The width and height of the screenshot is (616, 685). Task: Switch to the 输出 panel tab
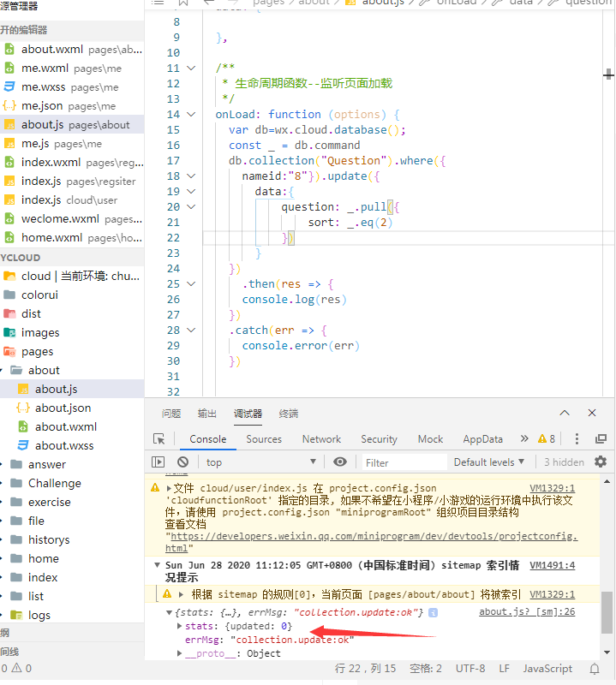tap(206, 414)
